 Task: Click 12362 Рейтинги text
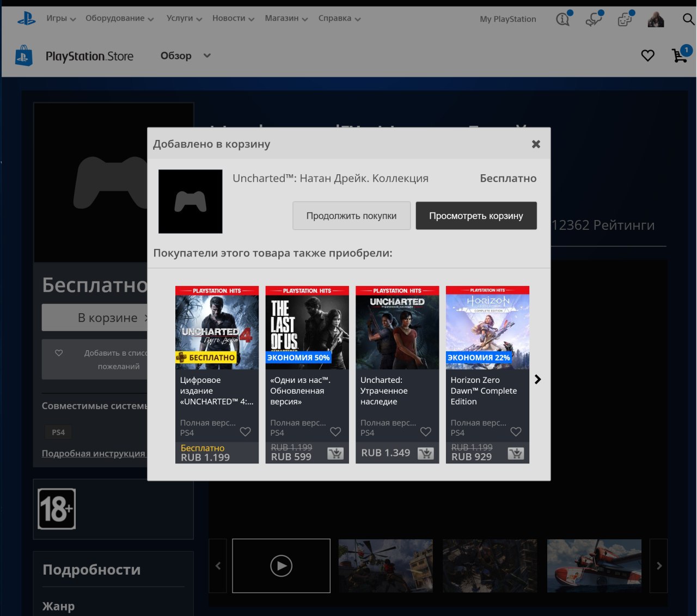point(603,225)
